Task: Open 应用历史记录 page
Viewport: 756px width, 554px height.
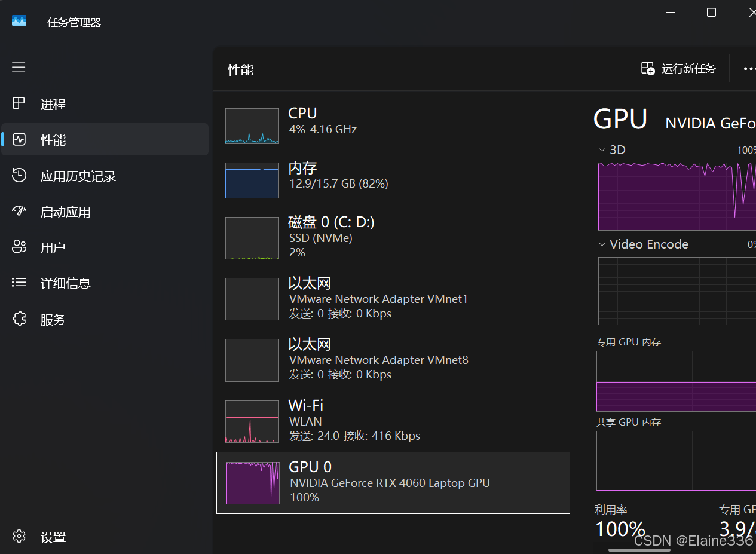Action: 105,176
